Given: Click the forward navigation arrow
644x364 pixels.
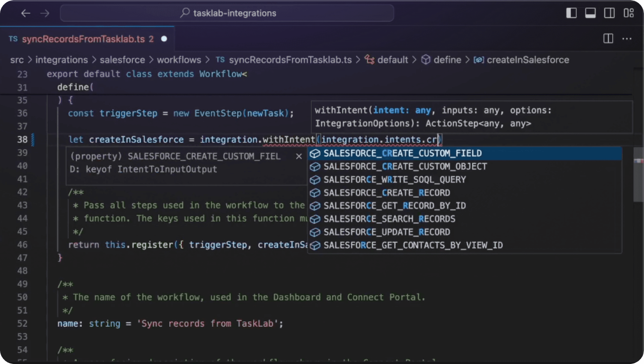Looking at the screenshot, I should [x=45, y=13].
